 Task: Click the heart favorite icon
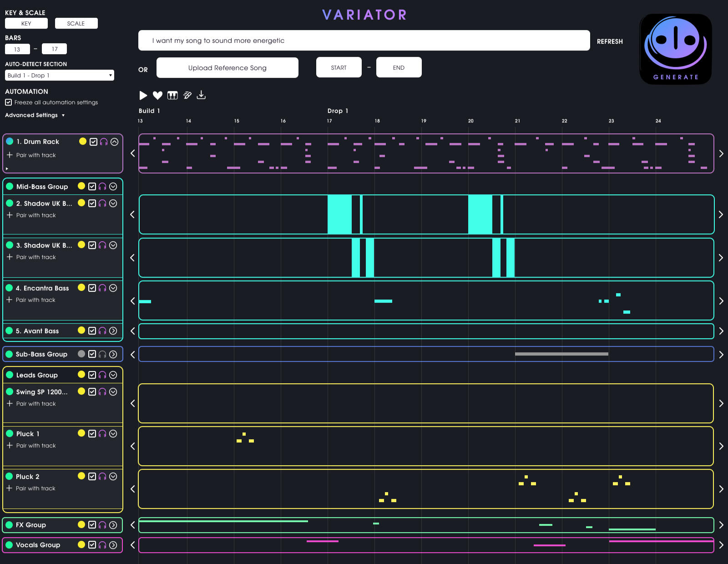pyautogui.click(x=157, y=95)
